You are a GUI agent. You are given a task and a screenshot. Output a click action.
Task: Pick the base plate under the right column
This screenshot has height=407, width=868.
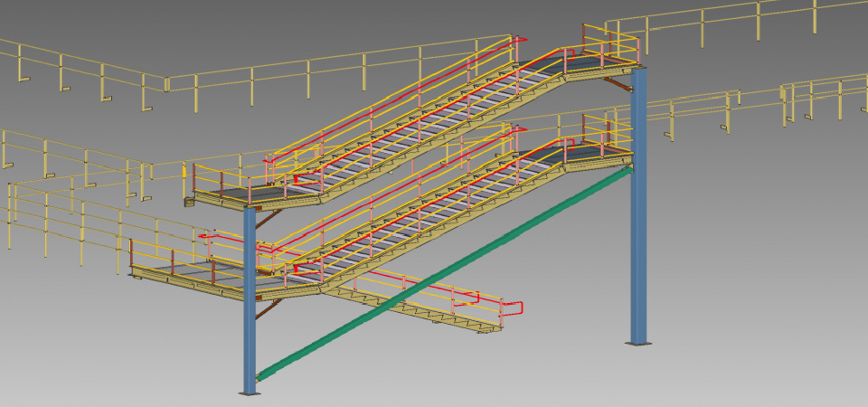[638, 343]
